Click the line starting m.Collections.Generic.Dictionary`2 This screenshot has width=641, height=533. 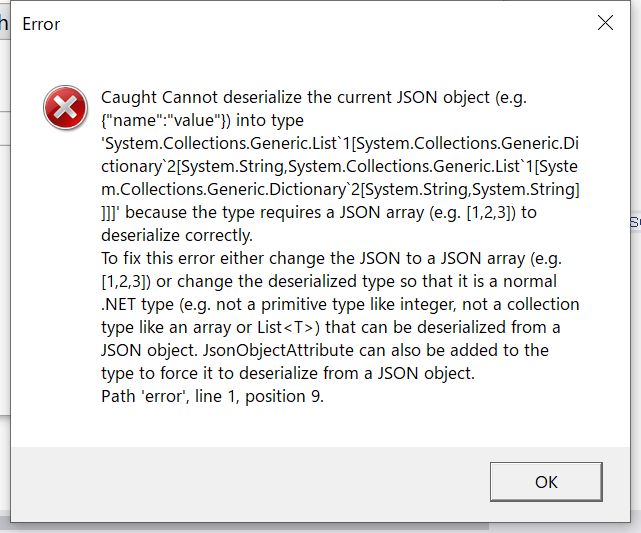pyautogui.click(x=341, y=189)
